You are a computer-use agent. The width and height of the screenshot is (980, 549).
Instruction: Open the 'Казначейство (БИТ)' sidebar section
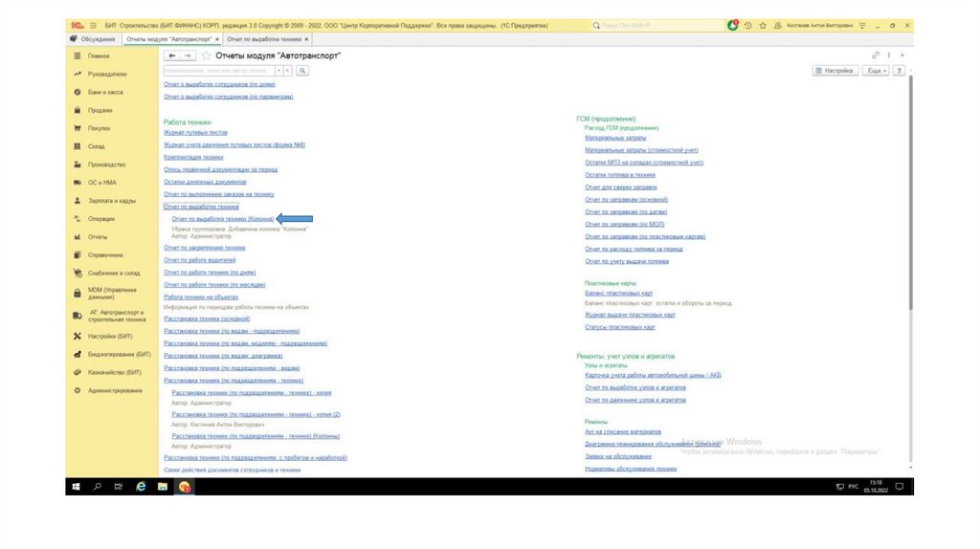click(x=115, y=373)
